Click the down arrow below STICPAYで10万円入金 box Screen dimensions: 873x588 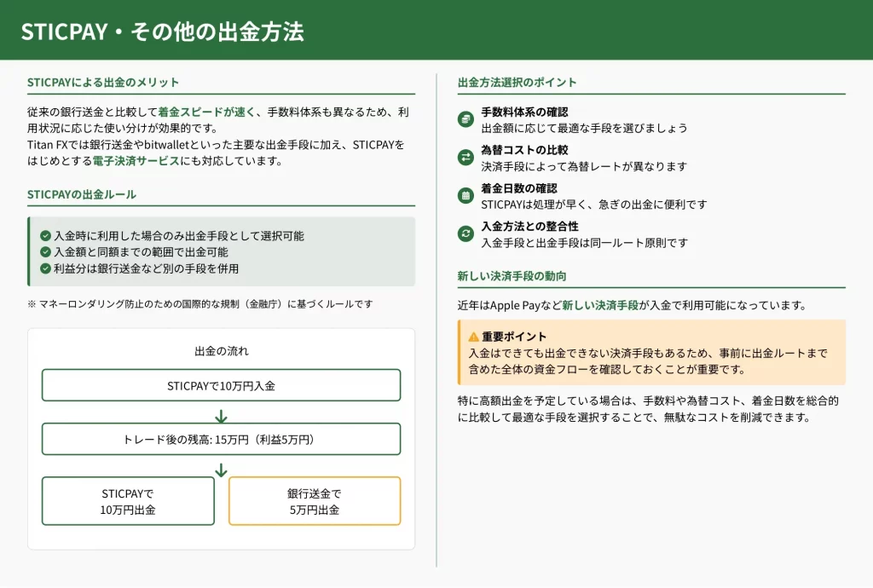click(221, 416)
